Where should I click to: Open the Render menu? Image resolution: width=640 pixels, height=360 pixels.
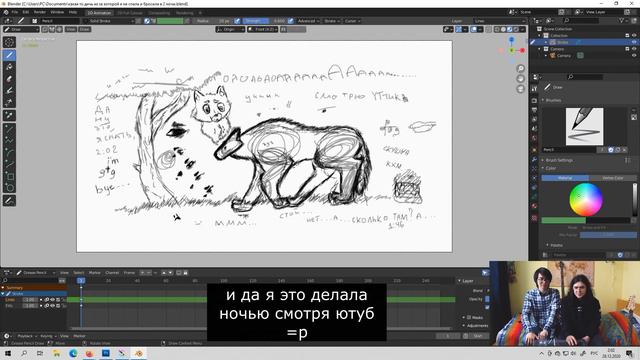[40, 12]
